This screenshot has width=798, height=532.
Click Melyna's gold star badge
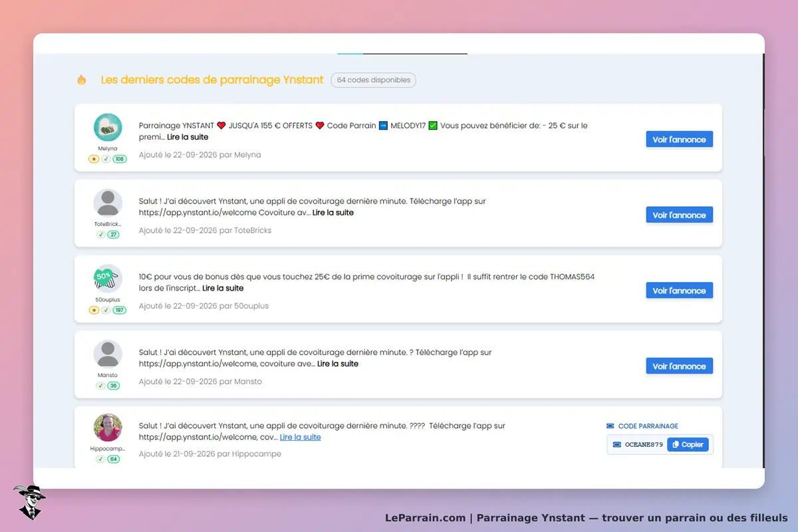click(94, 159)
